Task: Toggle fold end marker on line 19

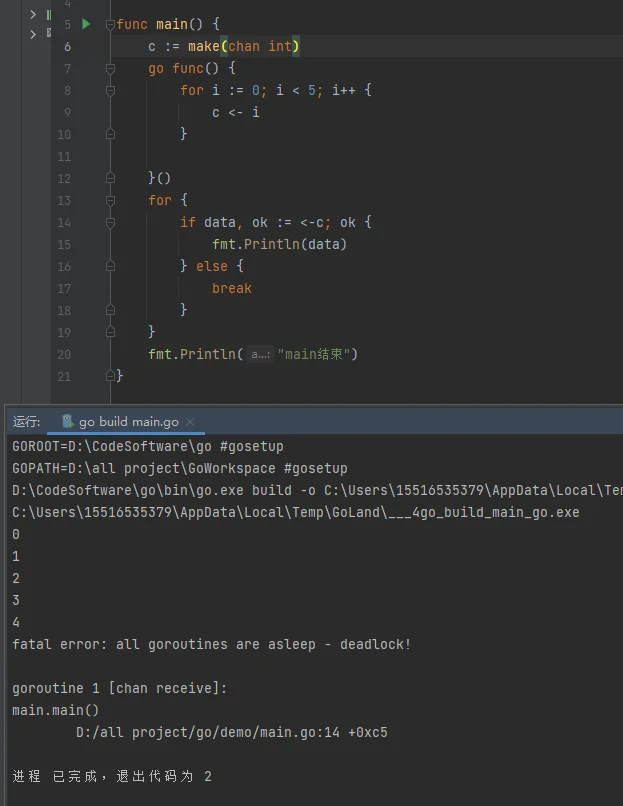Action: [x=110, y=333]
